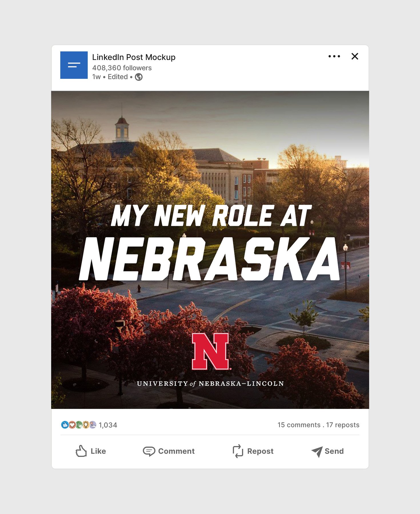Click the Repost button

[x=253, y=451]
